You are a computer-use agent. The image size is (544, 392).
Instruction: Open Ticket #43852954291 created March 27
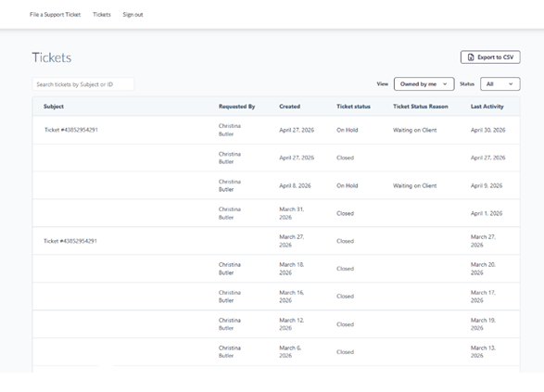click(70, 241)
